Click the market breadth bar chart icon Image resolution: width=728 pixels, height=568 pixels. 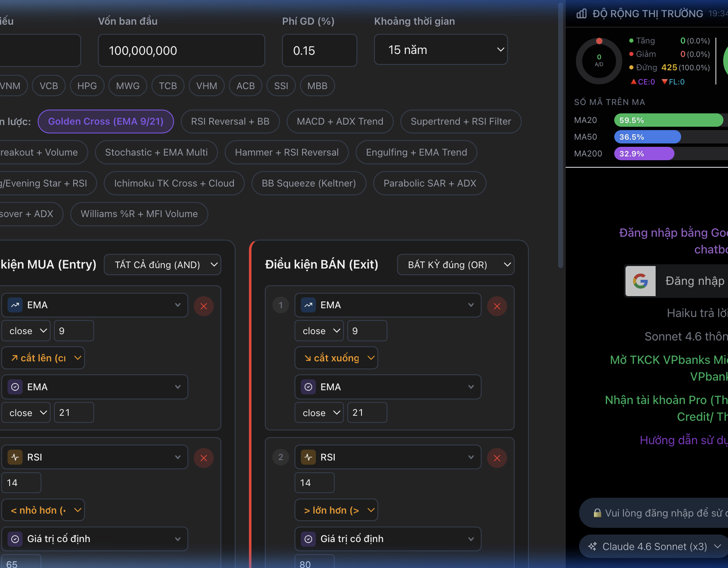point(582,14)
